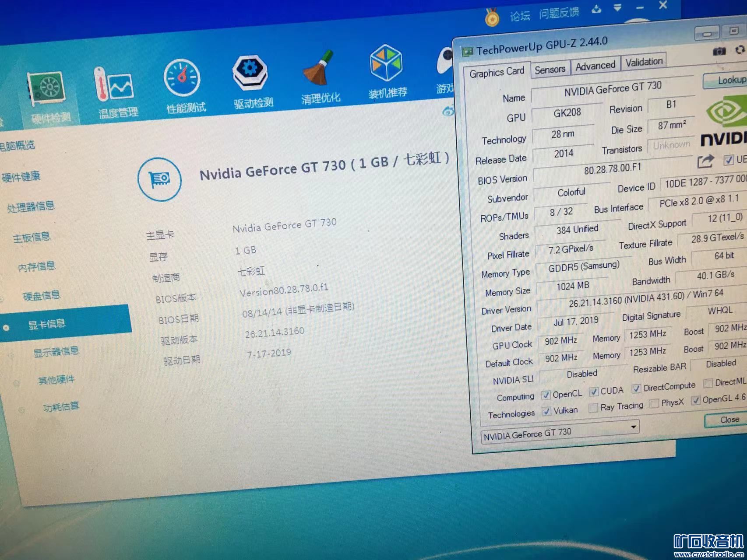The width and height of the screenshot is (747, 560).
Task: Click the Memory Type value GDDR5 (Samsung)
Action: [584, 266]
